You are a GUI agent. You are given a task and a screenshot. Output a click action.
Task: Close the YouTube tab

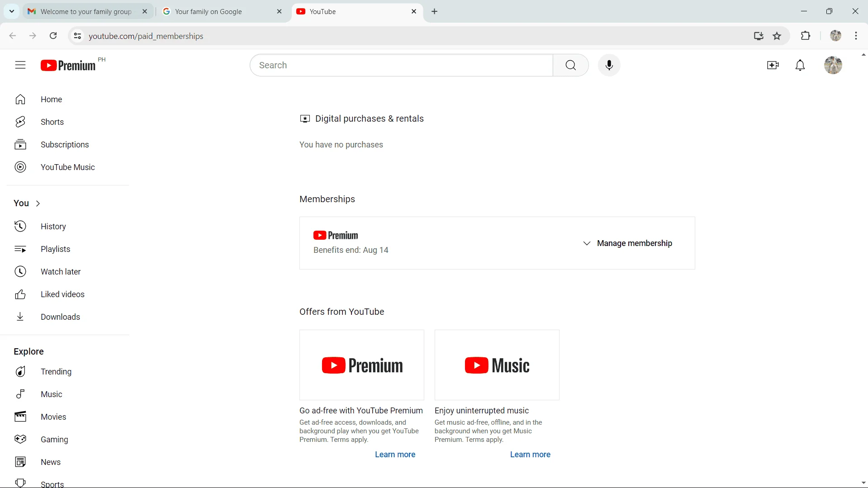(414, 12)
